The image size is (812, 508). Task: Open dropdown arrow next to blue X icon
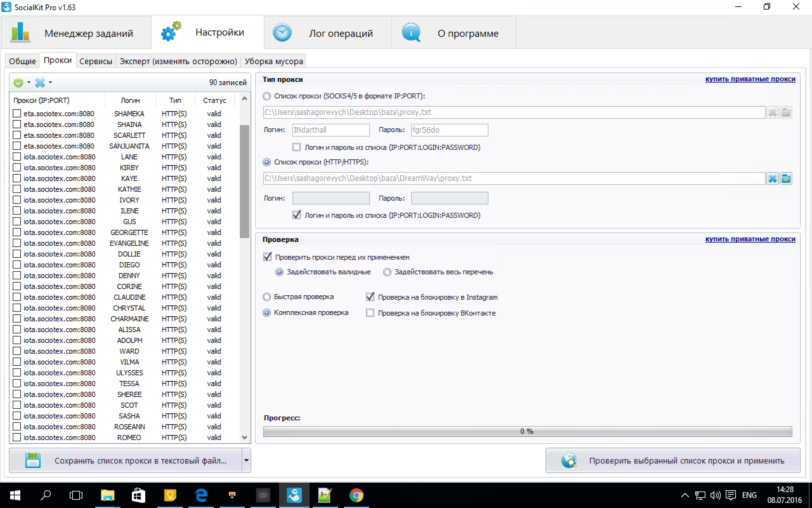(50, 82)
